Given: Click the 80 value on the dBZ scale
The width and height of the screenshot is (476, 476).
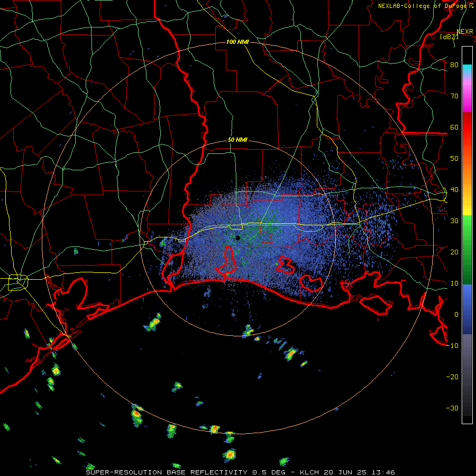Looking at the screenshot, I should 454,65.
